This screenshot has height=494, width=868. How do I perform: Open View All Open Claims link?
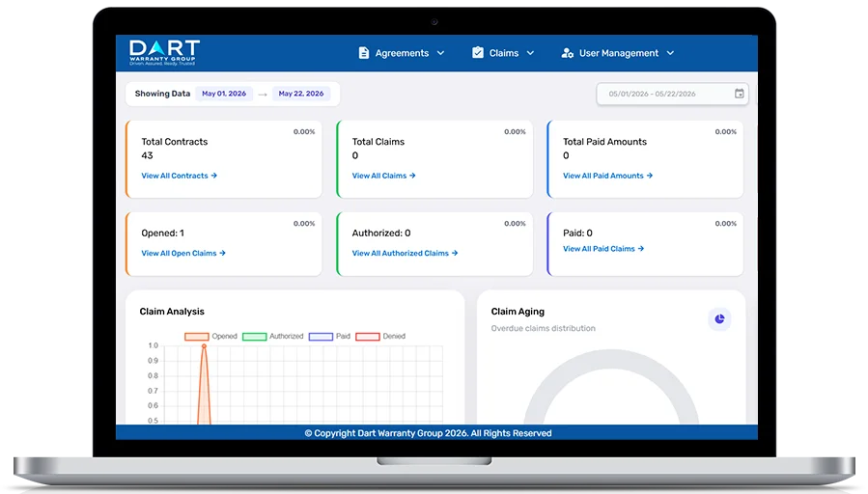pos(183,253)
